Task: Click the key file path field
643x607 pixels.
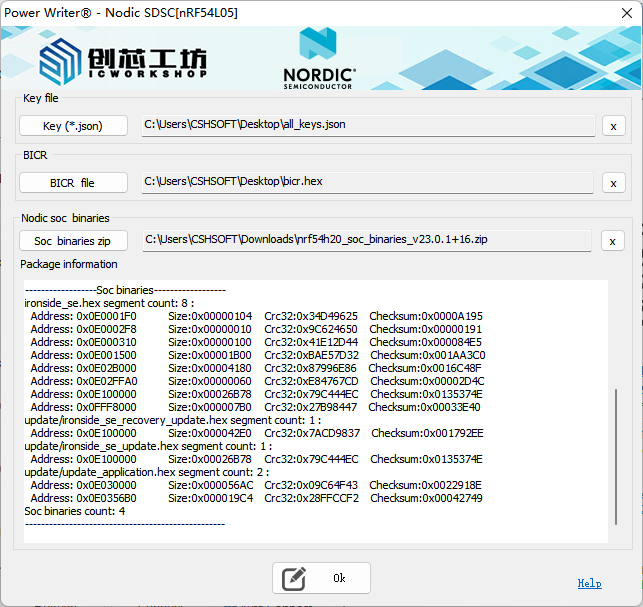Action: tap(365, 125)
